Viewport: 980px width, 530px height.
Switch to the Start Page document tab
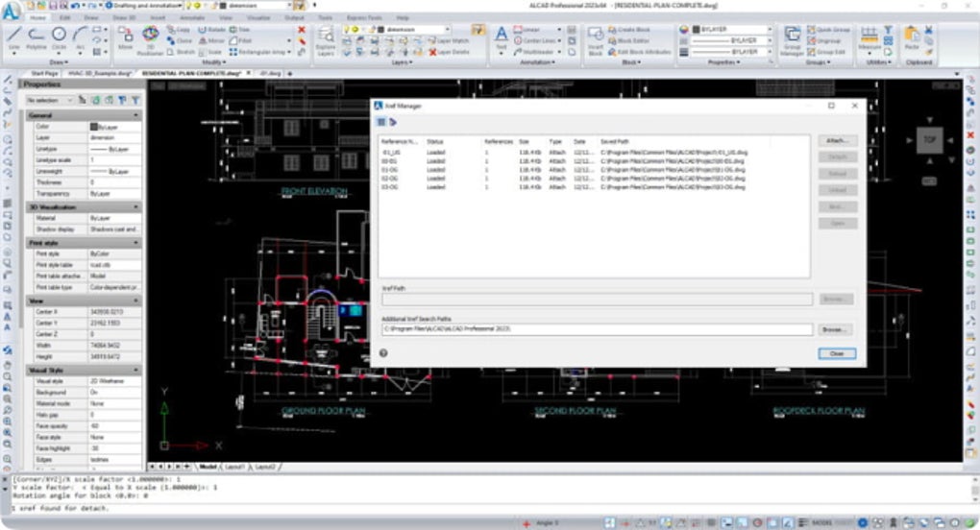(44, 74)
